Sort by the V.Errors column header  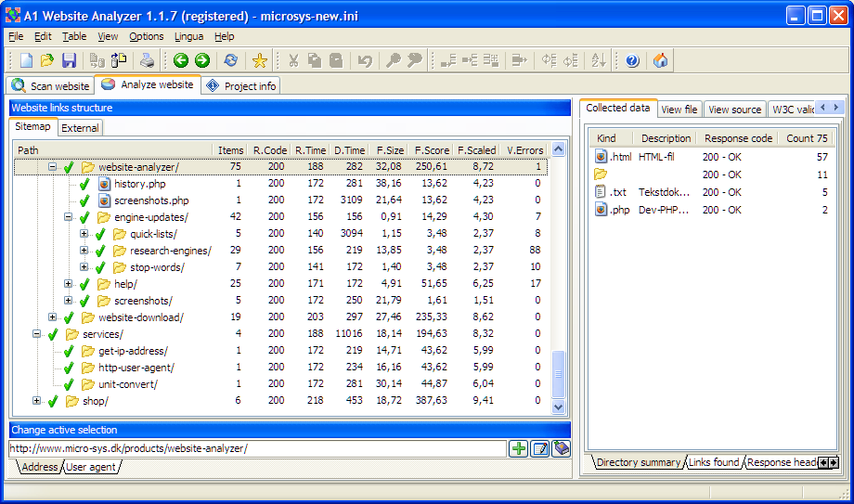[x=524, y=149]
